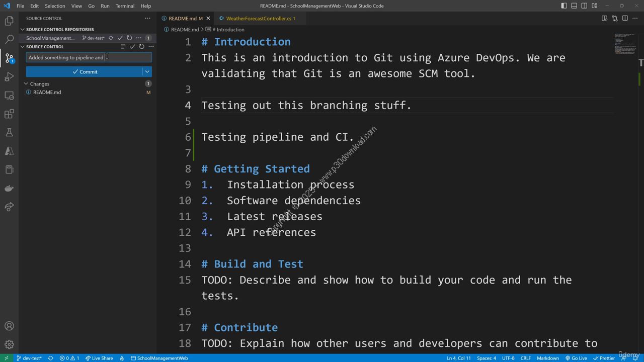
Task: Split the editor right
Action: (x=625, y=18)
